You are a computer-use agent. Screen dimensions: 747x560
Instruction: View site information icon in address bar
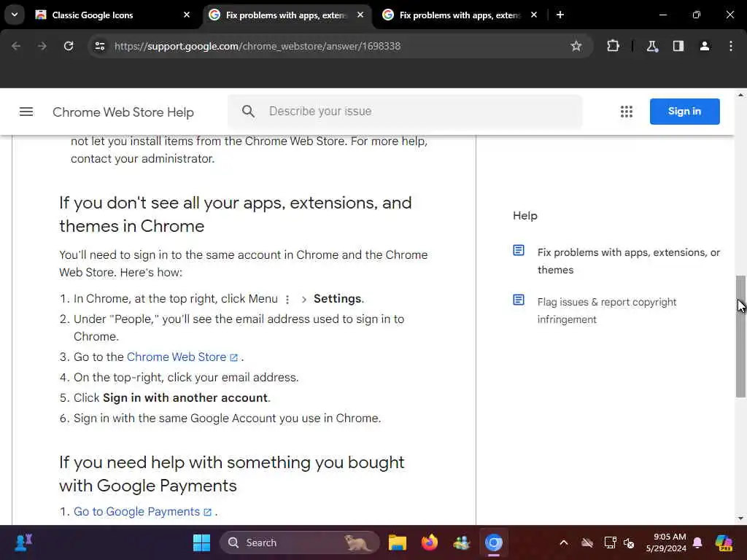coord(99,46)
